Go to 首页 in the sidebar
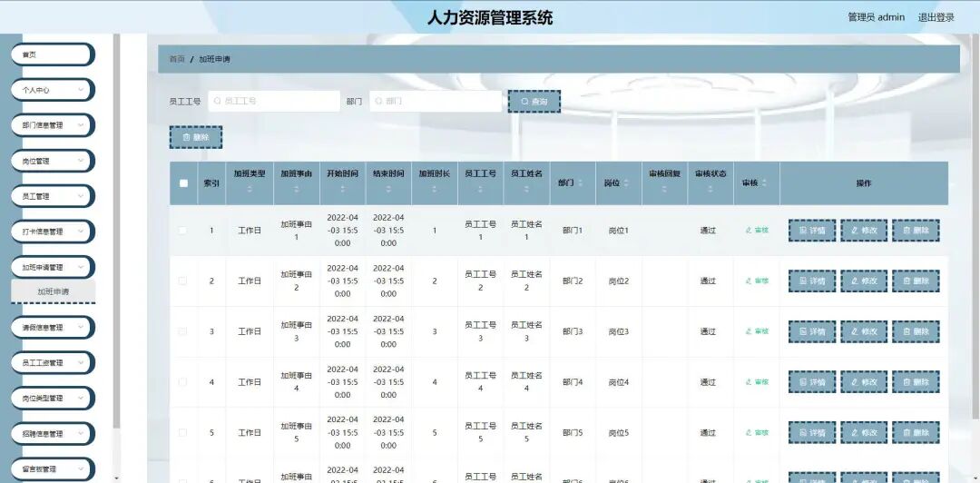This screenshot has width=980, height=483. click(x=54, y=54)
